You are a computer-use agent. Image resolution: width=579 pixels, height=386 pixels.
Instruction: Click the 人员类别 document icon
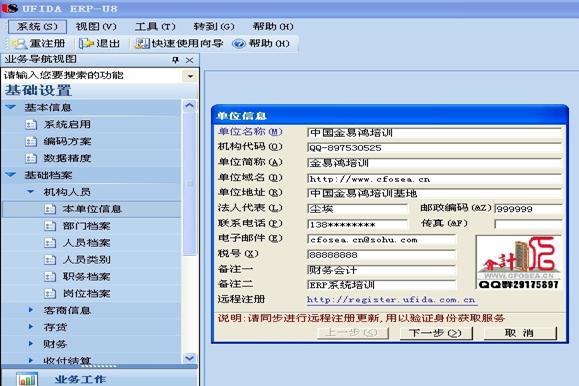(50, 260)
